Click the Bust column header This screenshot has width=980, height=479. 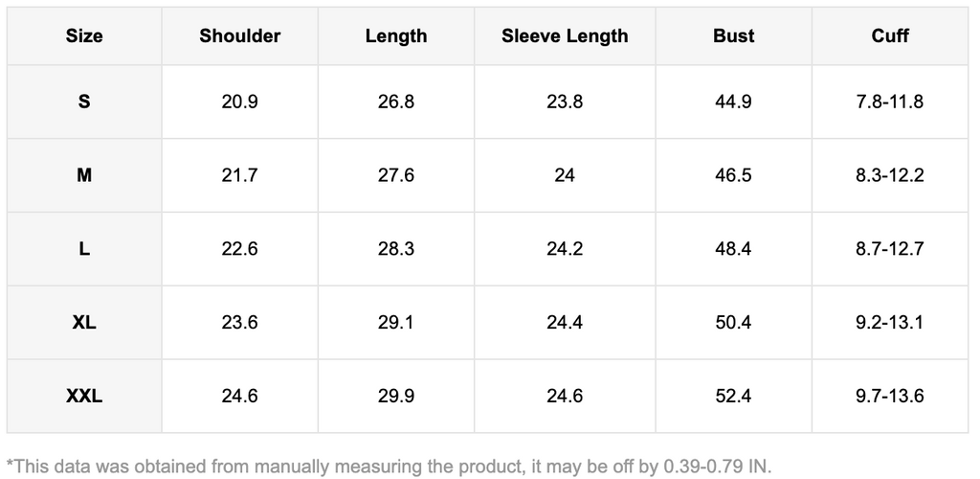coord(733,36)
